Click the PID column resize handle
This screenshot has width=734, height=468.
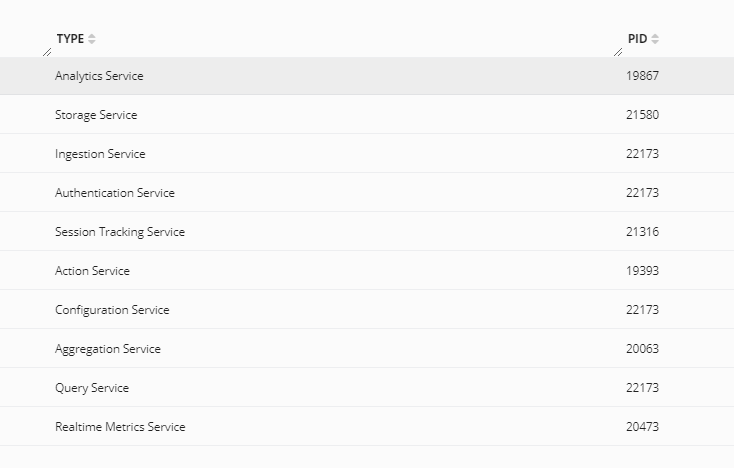pos(618,51)
